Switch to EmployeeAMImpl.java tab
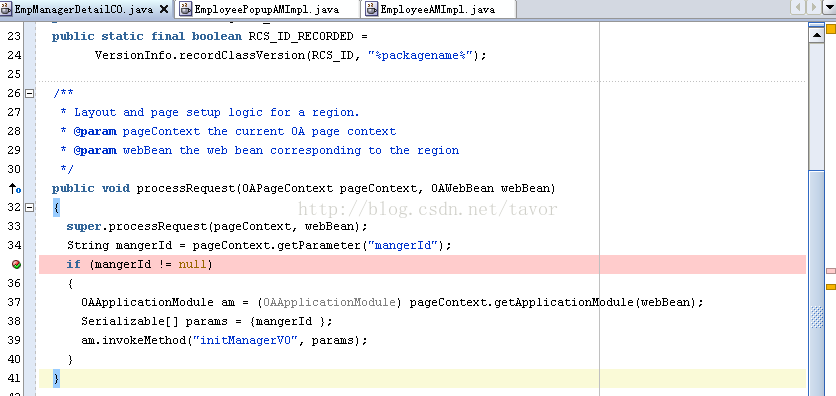Image resolution: width=836 pixels, height=396 pixels. tap(437, 9)
